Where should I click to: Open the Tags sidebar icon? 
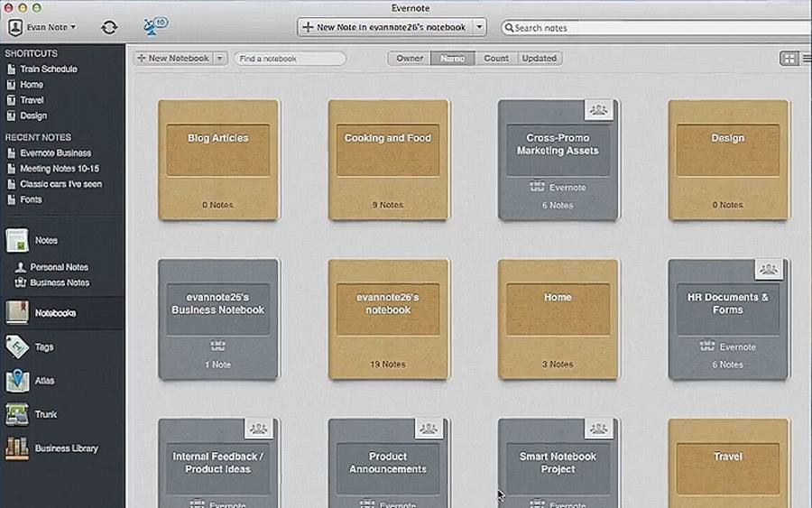(17, 346)
